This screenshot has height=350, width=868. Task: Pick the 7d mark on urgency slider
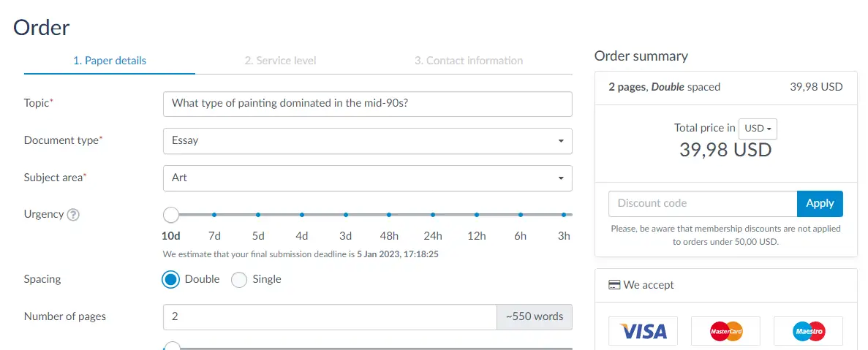click(214, 215)
